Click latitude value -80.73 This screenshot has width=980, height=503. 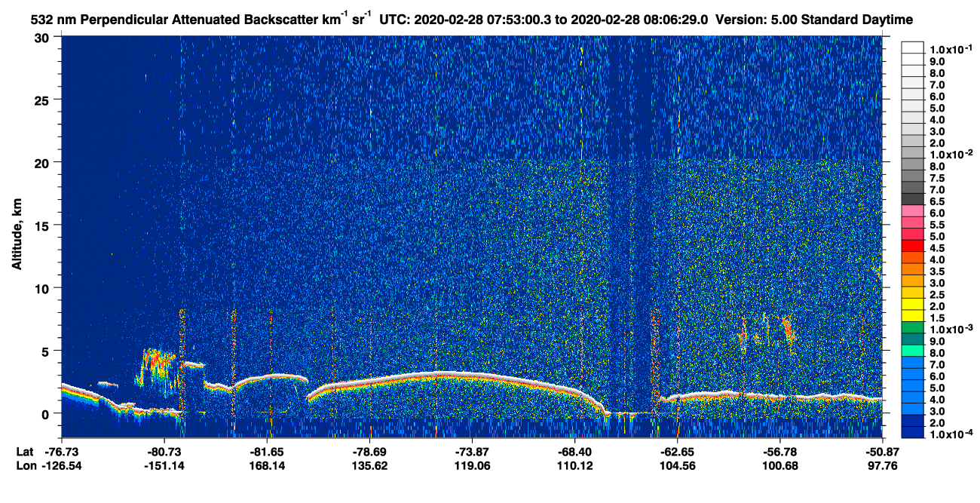tap(164, 451)
